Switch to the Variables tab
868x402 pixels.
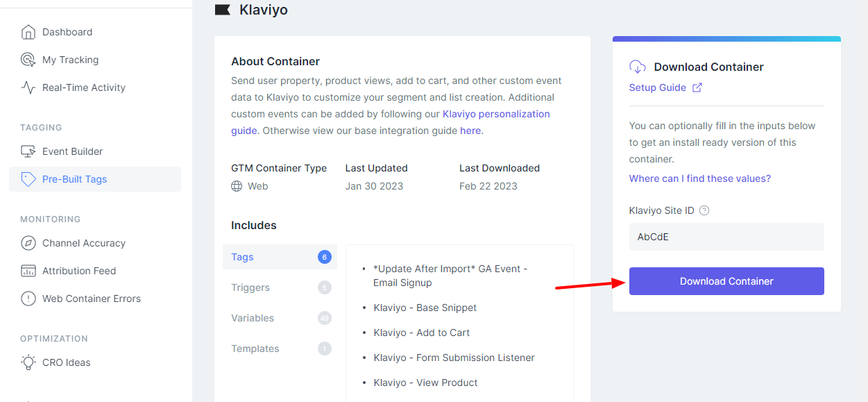[x=280, y=318]
